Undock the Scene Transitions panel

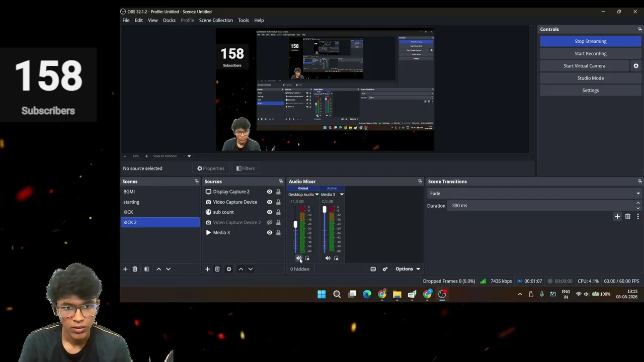[x=639, y=182]
